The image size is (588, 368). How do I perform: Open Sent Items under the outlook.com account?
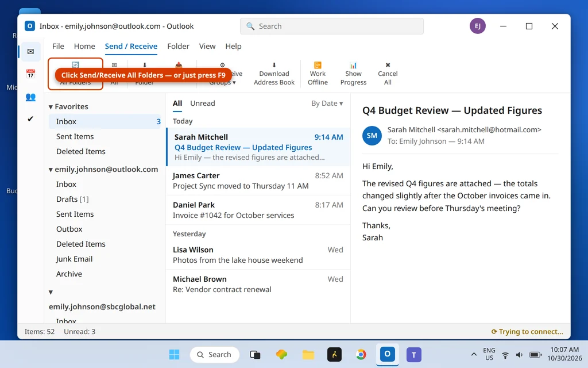(105, 214)
